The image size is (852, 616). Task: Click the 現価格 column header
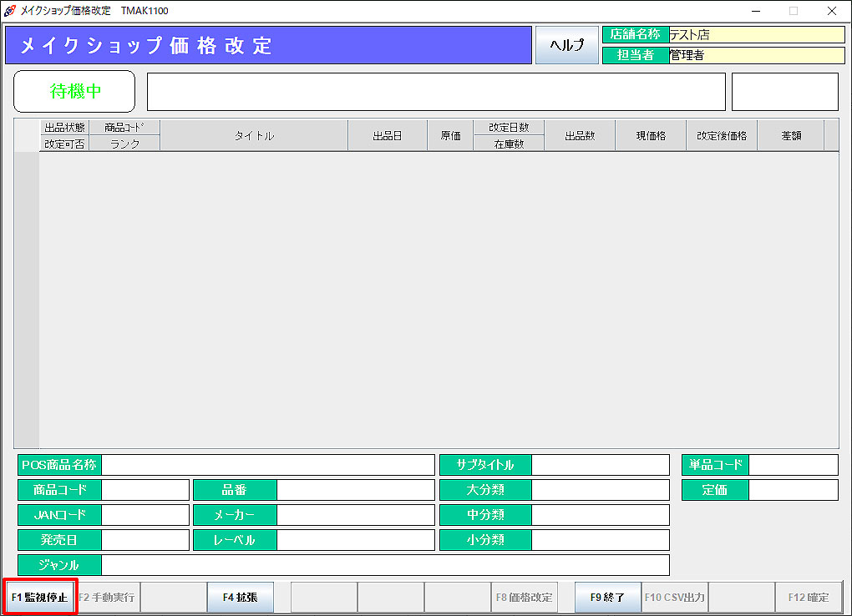pos(650,136)
